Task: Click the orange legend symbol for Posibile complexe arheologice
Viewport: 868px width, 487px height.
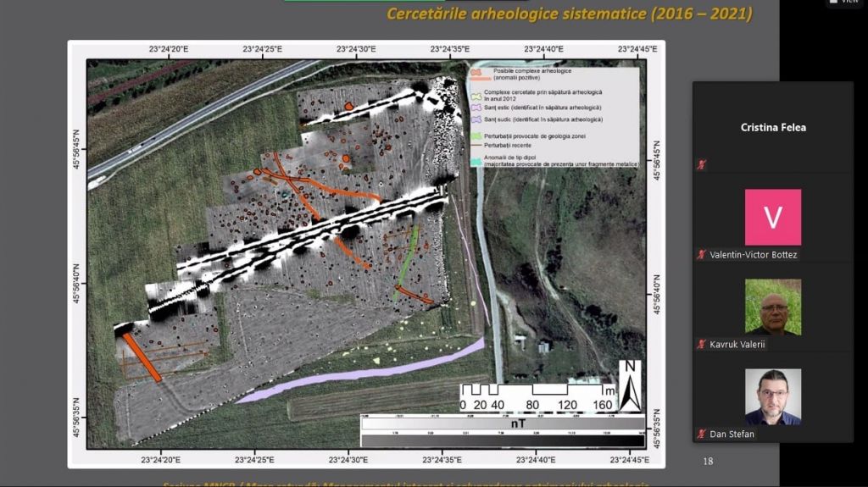Action: [x=477, y=75]
